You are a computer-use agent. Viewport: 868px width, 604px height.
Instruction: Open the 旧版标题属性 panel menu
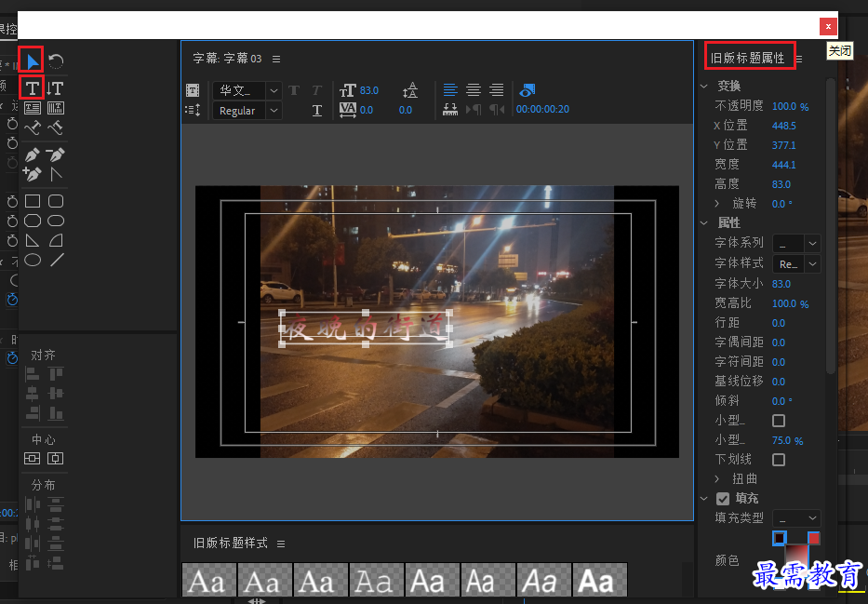799,59
